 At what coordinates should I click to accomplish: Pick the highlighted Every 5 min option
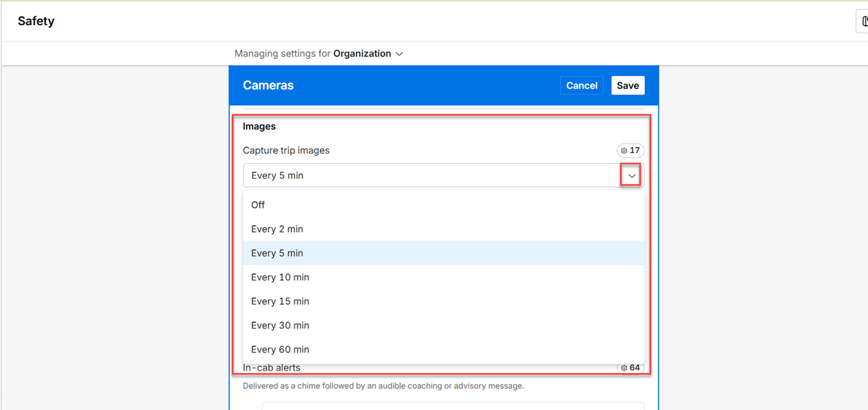[x=277, y=253]
